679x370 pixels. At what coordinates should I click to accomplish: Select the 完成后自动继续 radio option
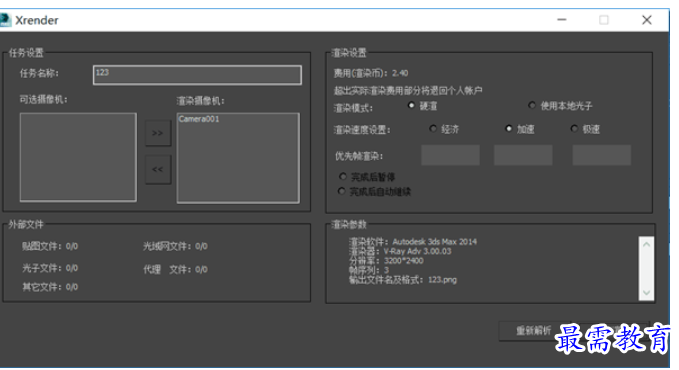pyautogui.click(x=341, y=191)
